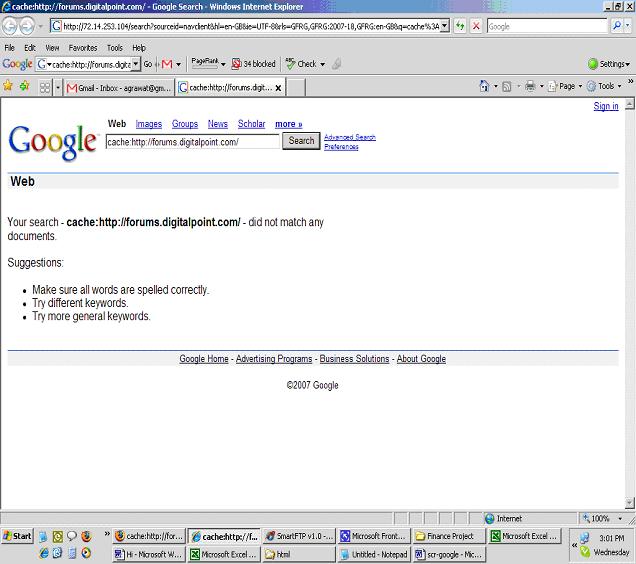
Task: Open the Page menu dropdown
Action: pyautogui.click(x=565, y=86)
